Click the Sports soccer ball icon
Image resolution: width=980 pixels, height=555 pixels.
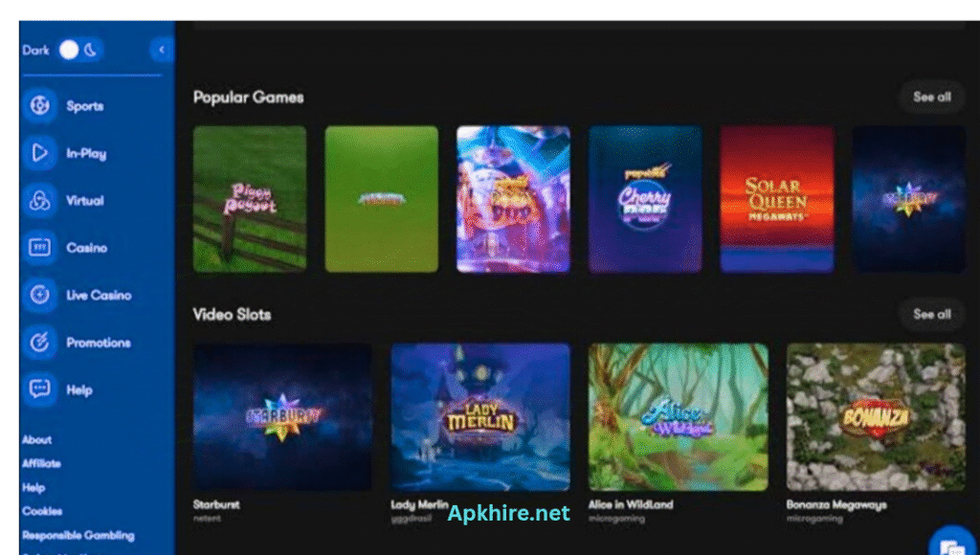click(x=40, y=105)
